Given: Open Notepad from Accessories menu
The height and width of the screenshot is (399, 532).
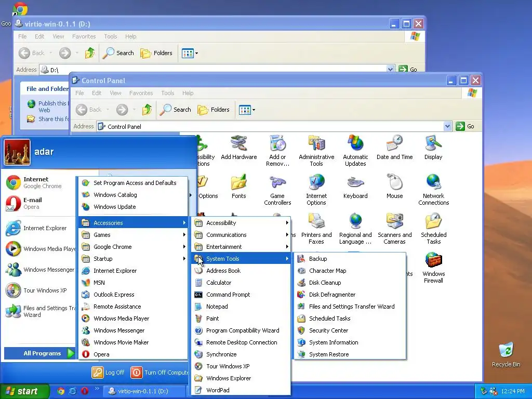Looking at the screenshot, I should pos(242,307).
